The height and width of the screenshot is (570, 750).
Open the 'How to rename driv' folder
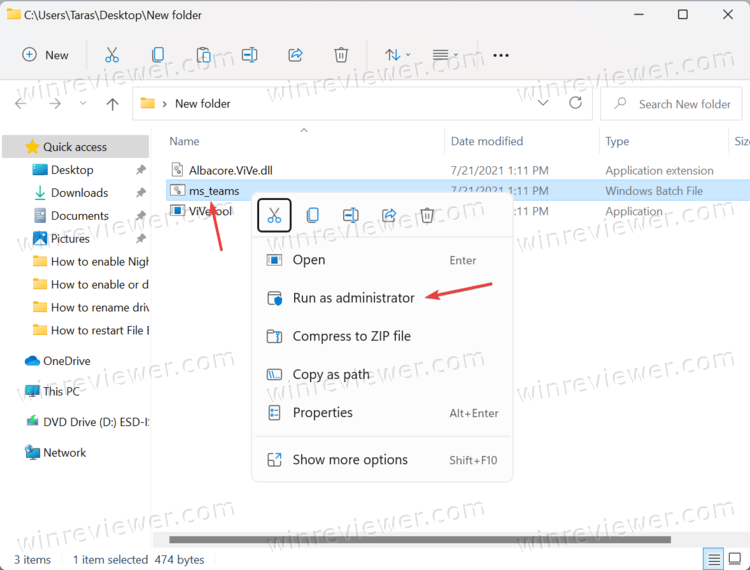90,307
